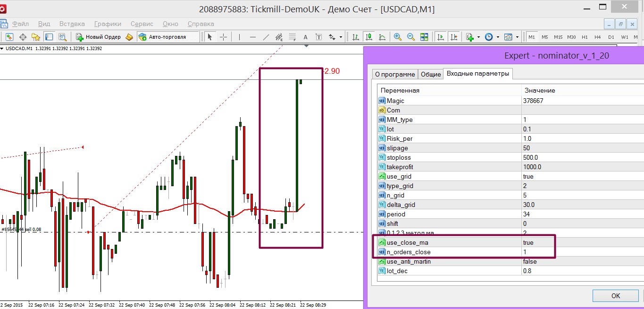644x309 pixels.
Task: Select the M15 timeframe
Action: [558, 37]
